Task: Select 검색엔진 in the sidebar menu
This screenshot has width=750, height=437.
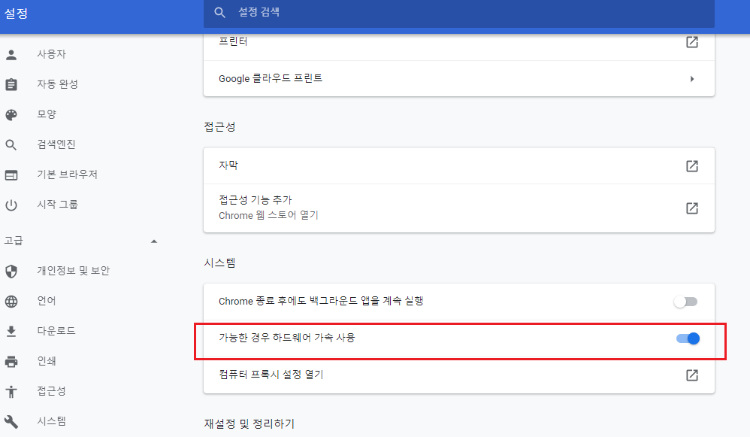Action: (57, 144)
